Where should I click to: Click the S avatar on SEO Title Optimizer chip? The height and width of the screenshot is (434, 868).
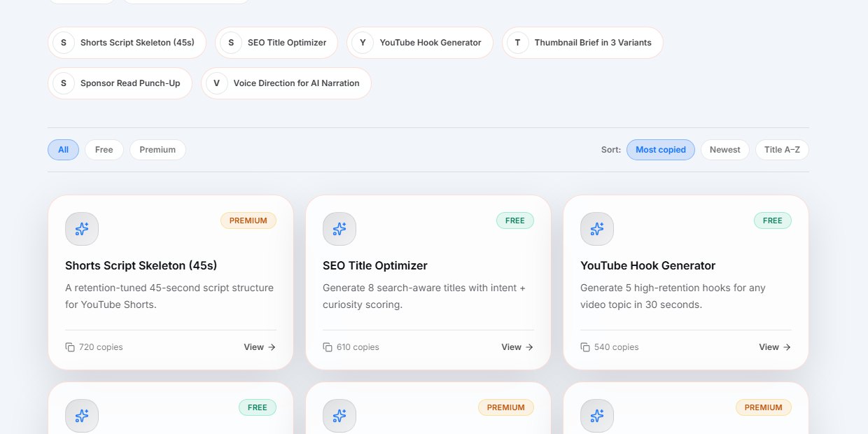[230, 43]
